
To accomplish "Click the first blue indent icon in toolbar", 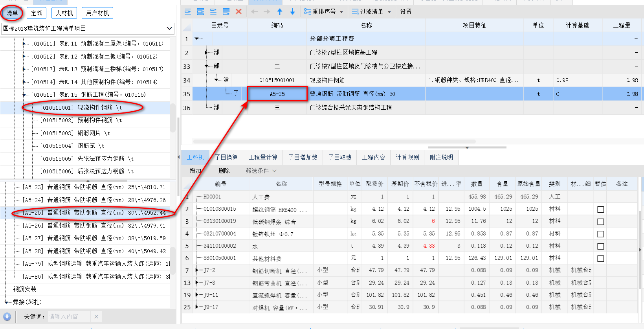I will click(x=188, y=12).
